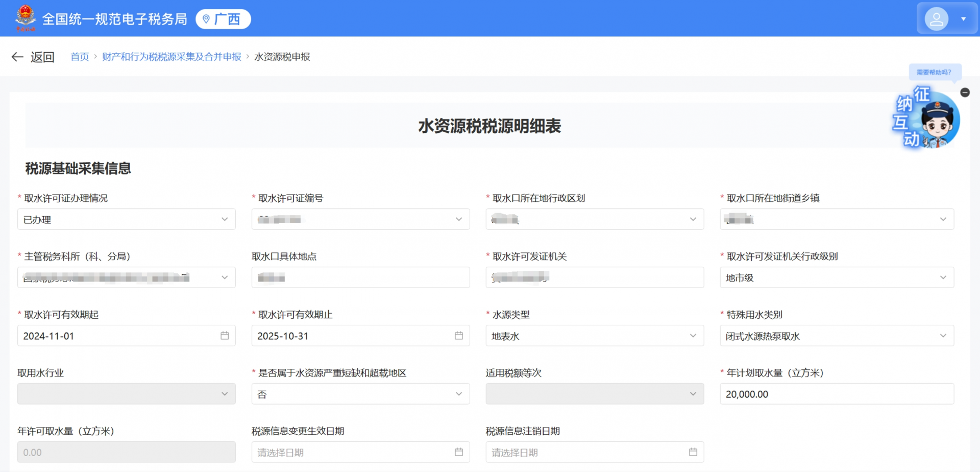Open calendar for 税源信息注销日期
Screen dimensions: 980x472
[x=693, y=452]
